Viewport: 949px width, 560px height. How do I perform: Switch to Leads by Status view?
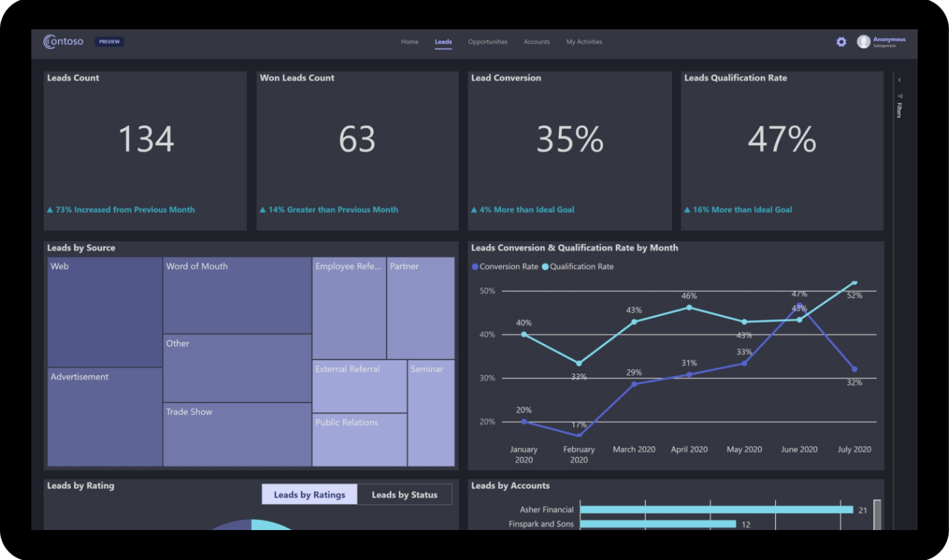pyautogui.click(x=404, y=495)
